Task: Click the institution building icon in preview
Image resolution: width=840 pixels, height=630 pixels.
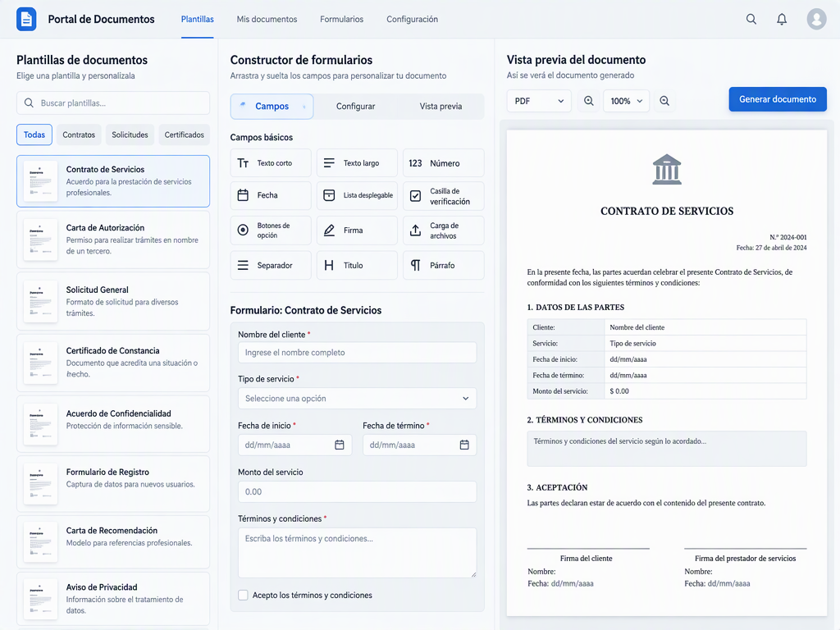Action: click(667, 169)
